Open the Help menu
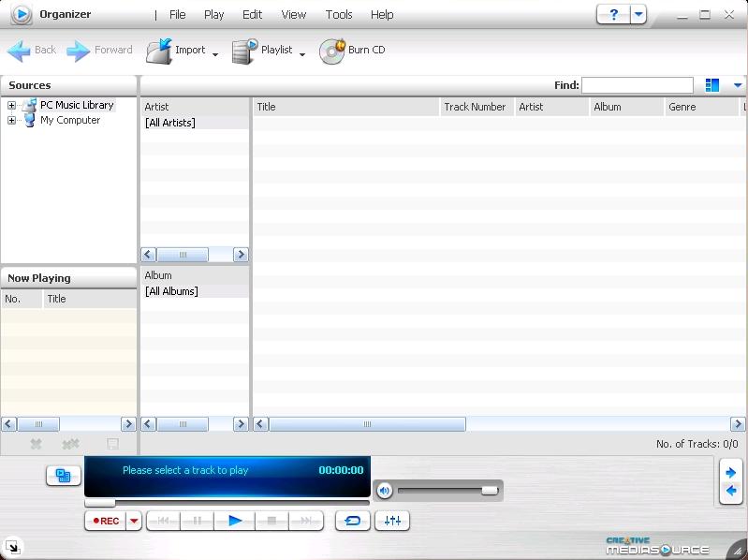The height and width of the screenshot is (560, 748). [x=382, y=15]
